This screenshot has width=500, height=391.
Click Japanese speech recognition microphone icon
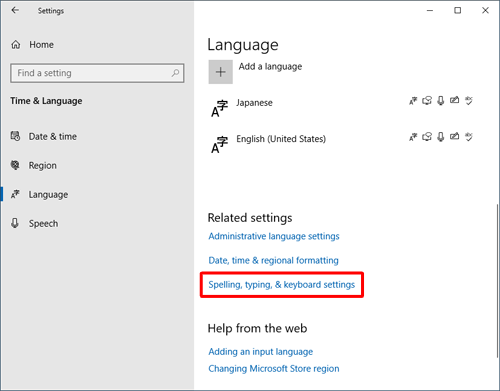(x=441, y=100)
